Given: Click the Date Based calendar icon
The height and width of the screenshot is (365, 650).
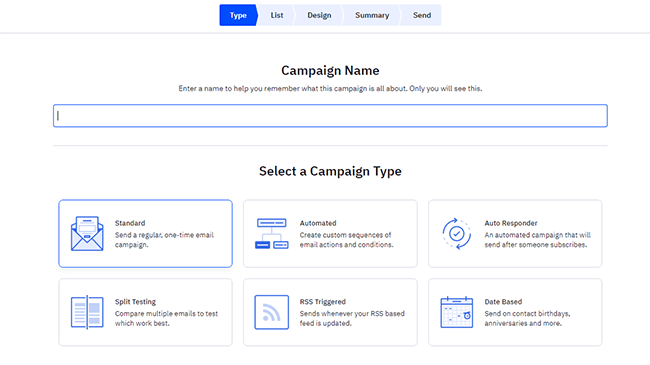Looking at the screenshot, I should (457, 312).
